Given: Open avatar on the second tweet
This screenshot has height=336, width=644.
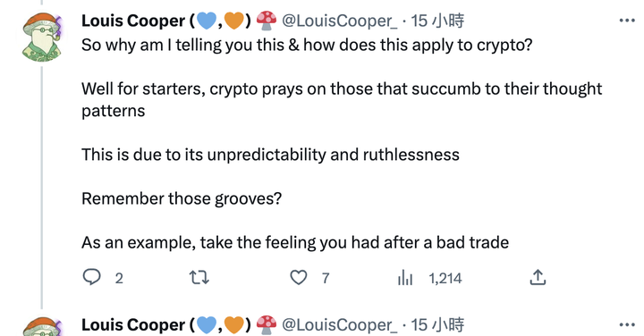Looking at the screenshot, I should (41, 326).
